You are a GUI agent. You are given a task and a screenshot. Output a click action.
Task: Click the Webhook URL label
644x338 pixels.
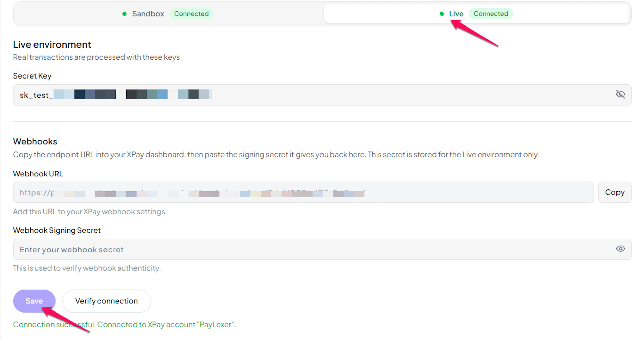click(x=38, y=173)
